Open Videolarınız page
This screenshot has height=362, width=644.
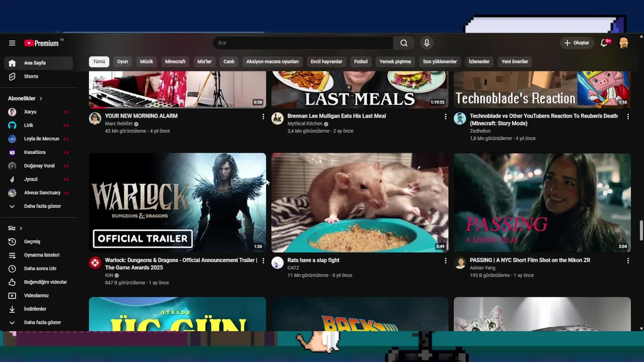39,296
